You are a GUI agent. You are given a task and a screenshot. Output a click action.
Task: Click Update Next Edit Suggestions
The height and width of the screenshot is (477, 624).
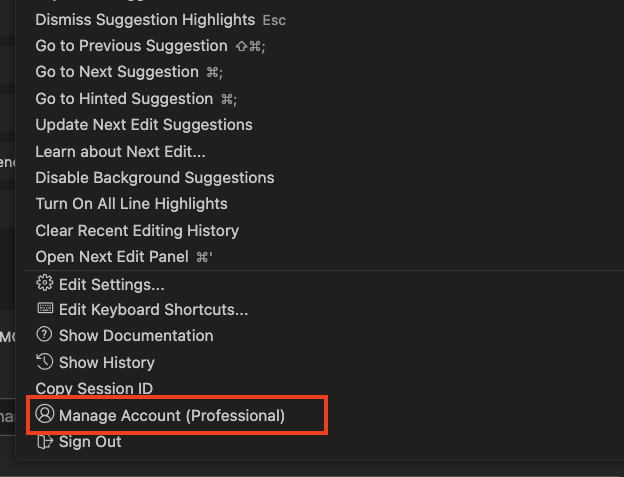pyautogui.click(x=144, y=125)
